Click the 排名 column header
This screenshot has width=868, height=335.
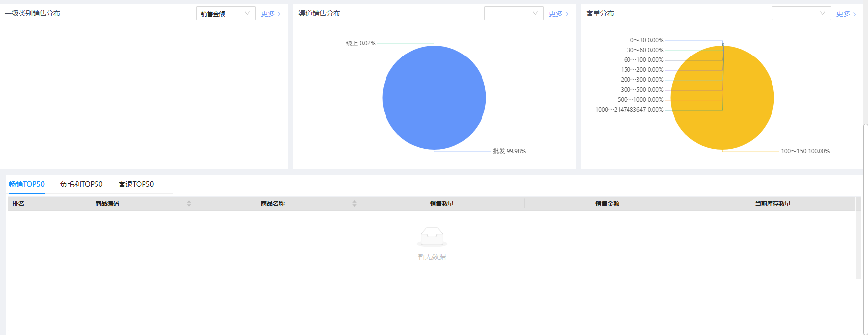click(x=18, y=204)
